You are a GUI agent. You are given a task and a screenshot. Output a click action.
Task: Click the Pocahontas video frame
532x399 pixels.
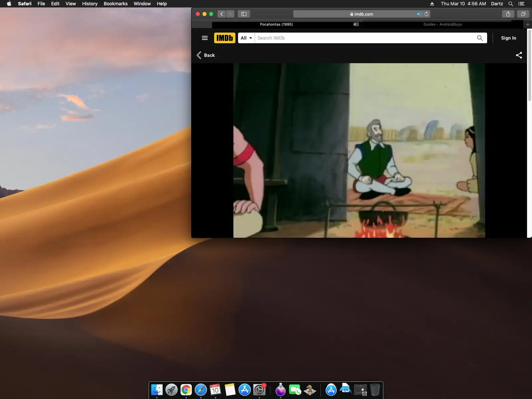click(x=359, y=150)
